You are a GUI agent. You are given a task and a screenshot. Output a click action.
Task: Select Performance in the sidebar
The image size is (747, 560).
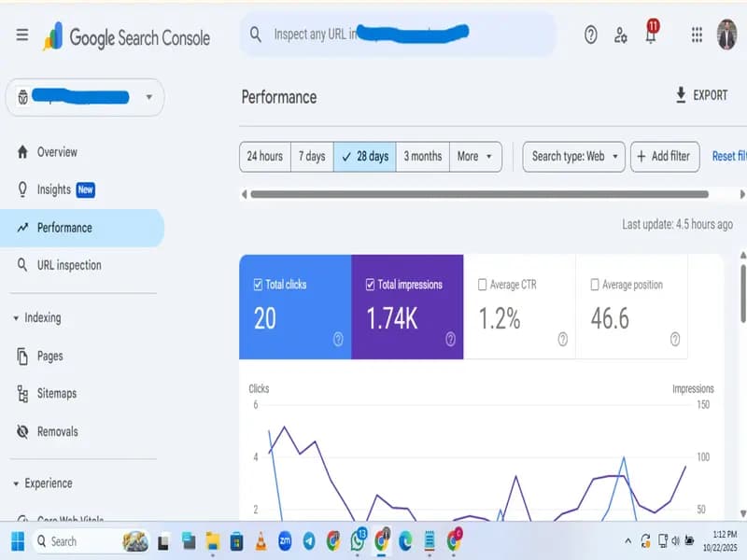(82, 228)
